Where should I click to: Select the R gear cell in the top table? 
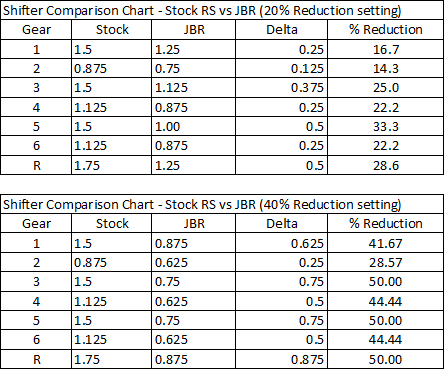click(36, 165)
